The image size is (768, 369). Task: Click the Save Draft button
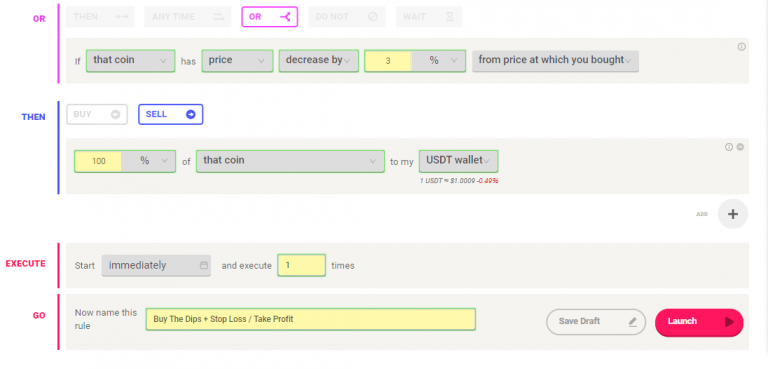[596, 321]
